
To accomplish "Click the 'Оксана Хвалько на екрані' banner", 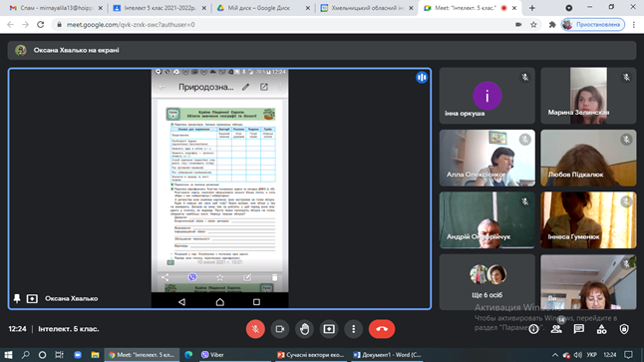I will click(322, 50).
